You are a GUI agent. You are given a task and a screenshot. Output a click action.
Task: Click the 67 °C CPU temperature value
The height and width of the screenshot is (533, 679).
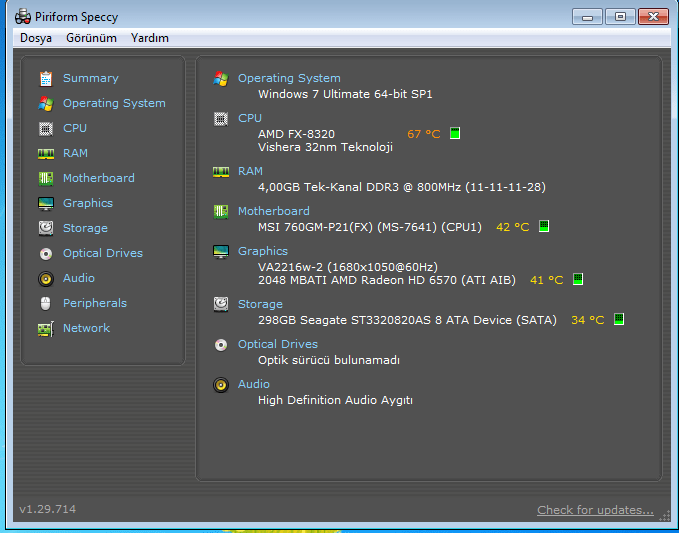click(424, 134)
